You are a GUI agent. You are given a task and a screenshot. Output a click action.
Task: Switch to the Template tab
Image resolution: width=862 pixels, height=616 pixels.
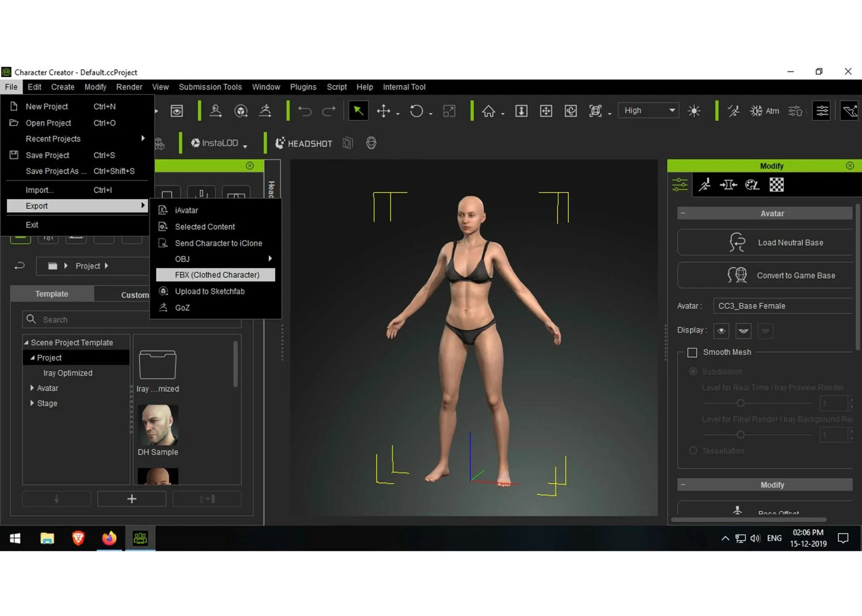52,294
